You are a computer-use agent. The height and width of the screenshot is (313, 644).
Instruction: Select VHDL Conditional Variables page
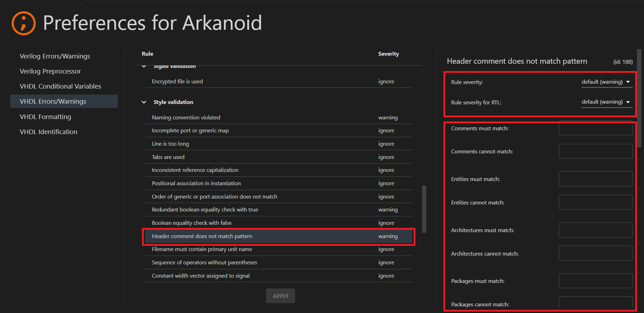(60, 86)
